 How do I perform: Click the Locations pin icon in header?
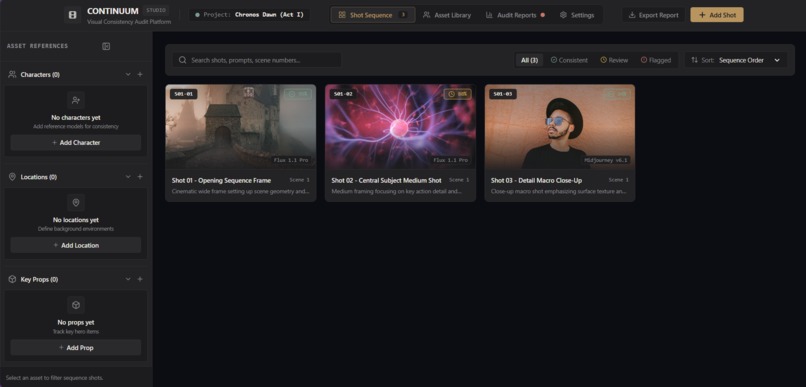pos(12,177)
